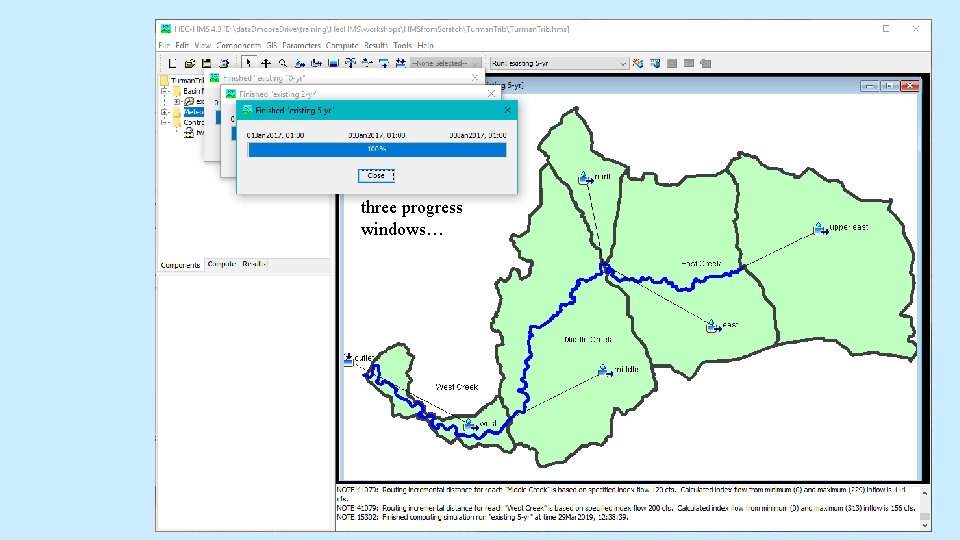Select the highlighted Meteorologic Models folder

pos(189,112)
